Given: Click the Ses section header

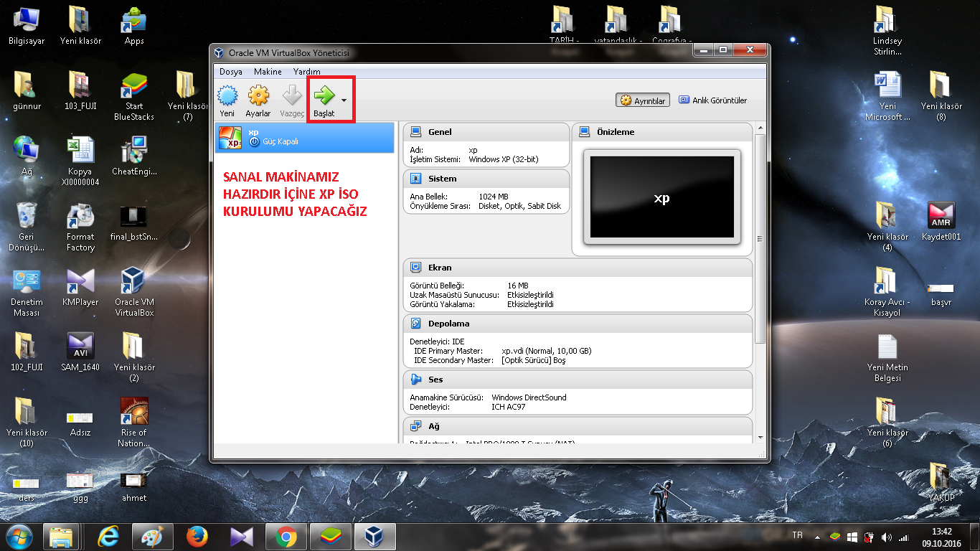Looking at the screenshot, I should coord(578,380).
